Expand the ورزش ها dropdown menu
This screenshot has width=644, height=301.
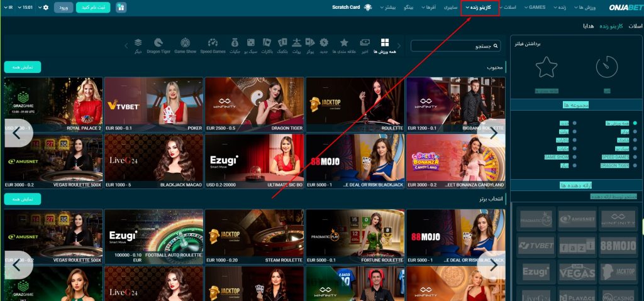pyautogui.click(x=585, y=8)
